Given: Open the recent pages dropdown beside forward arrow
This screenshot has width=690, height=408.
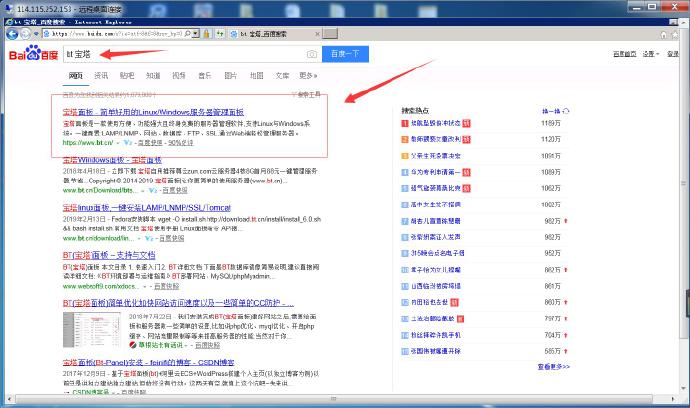Looking at the screenshot, I should coord(36,33).
